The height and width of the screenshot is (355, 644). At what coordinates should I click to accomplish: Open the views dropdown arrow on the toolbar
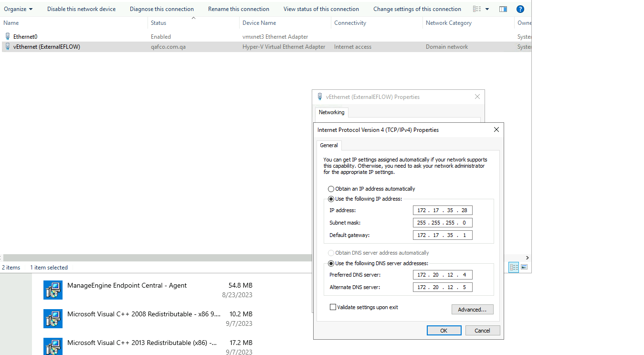(488, 9)
